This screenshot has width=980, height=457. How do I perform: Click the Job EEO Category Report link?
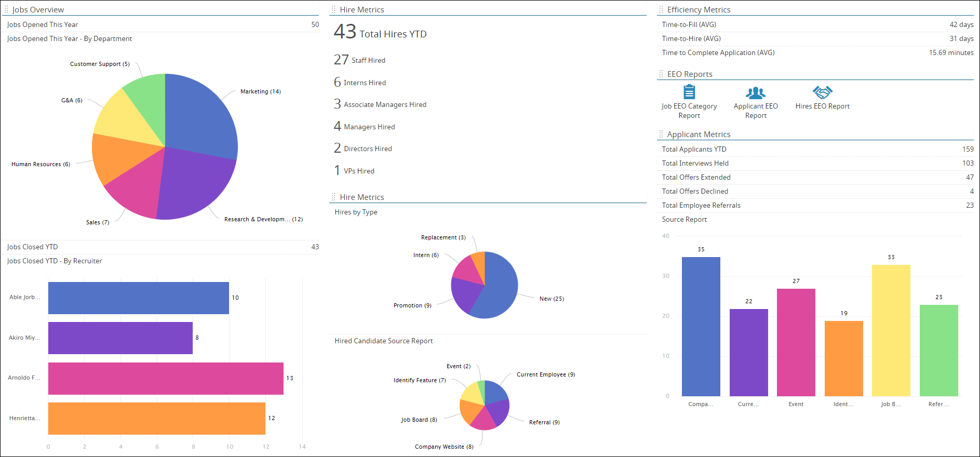689,111
